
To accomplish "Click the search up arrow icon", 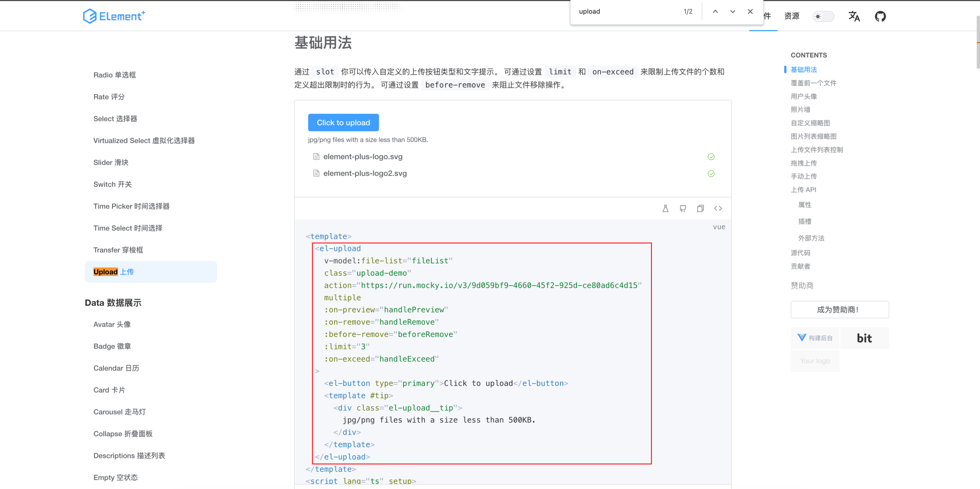I will coord(715,11).
